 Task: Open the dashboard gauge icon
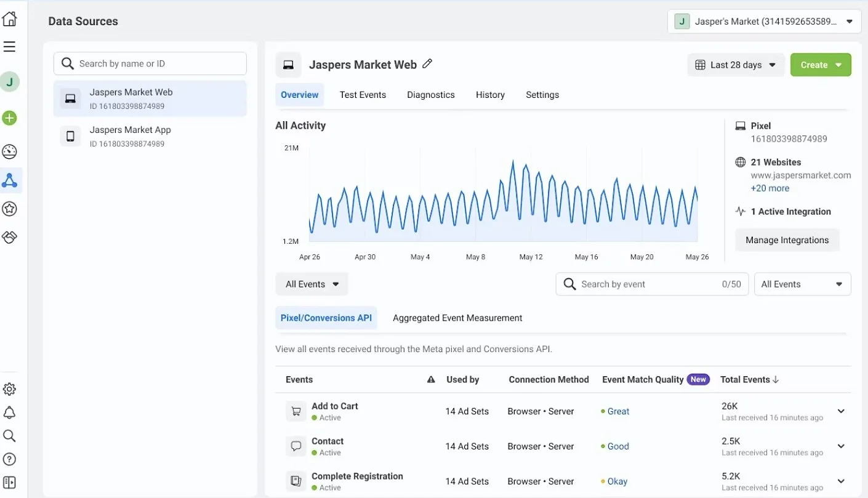click(9, 152)
